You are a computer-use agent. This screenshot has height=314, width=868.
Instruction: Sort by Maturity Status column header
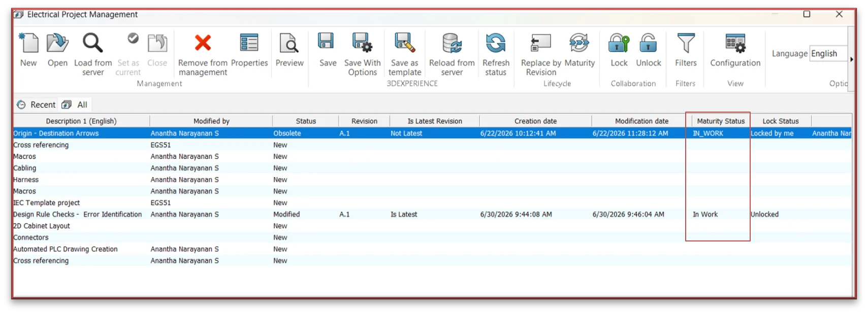(x=720, y=121)
